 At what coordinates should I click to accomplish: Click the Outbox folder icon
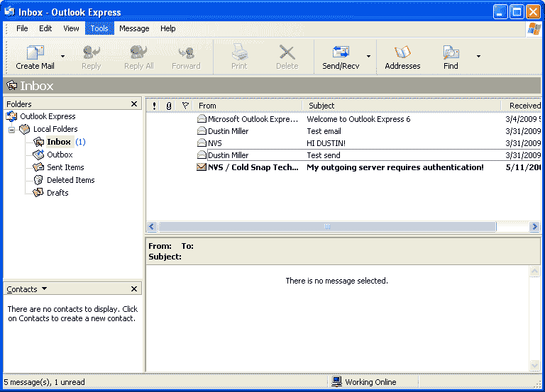coord(38,155)
